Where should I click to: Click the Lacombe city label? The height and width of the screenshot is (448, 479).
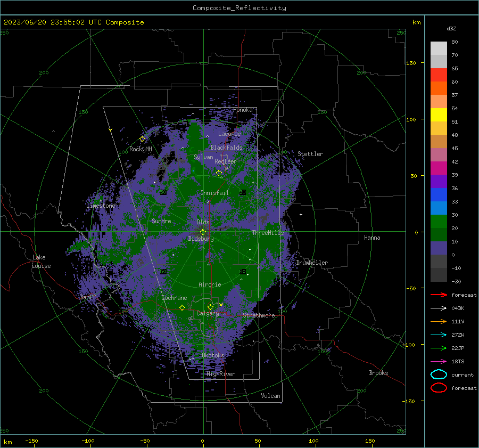[229, 134]
